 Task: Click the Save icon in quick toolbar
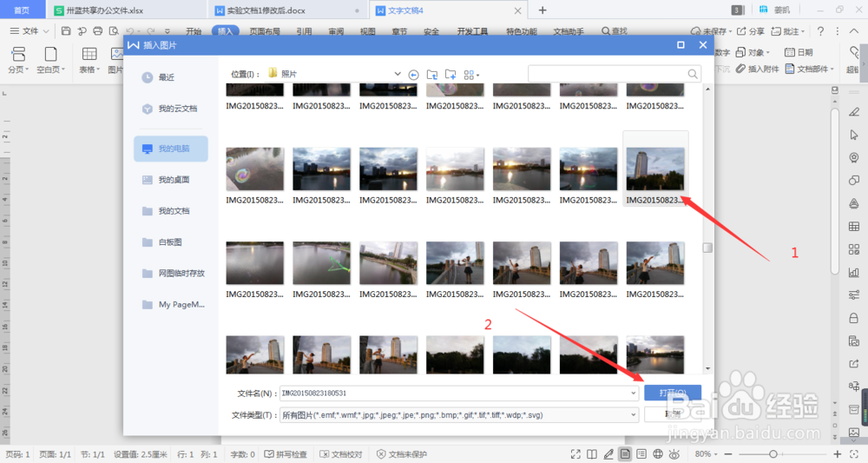[x=66, y=31]
